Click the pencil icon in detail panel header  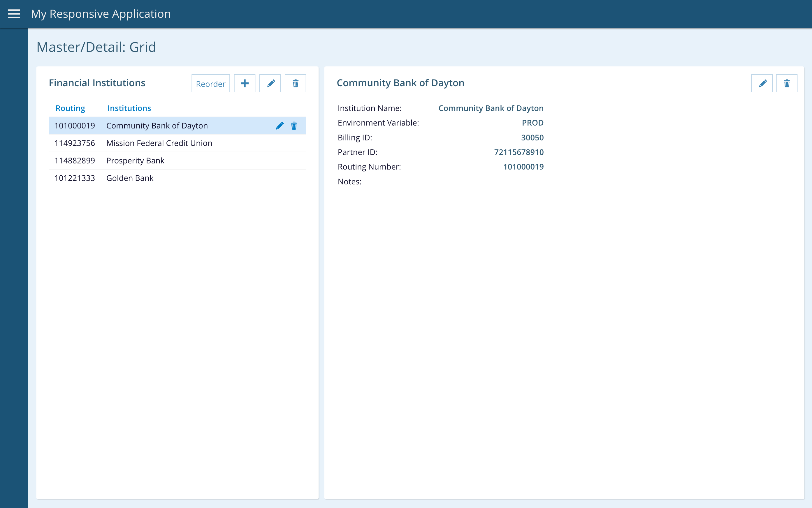tap(762, 83)
